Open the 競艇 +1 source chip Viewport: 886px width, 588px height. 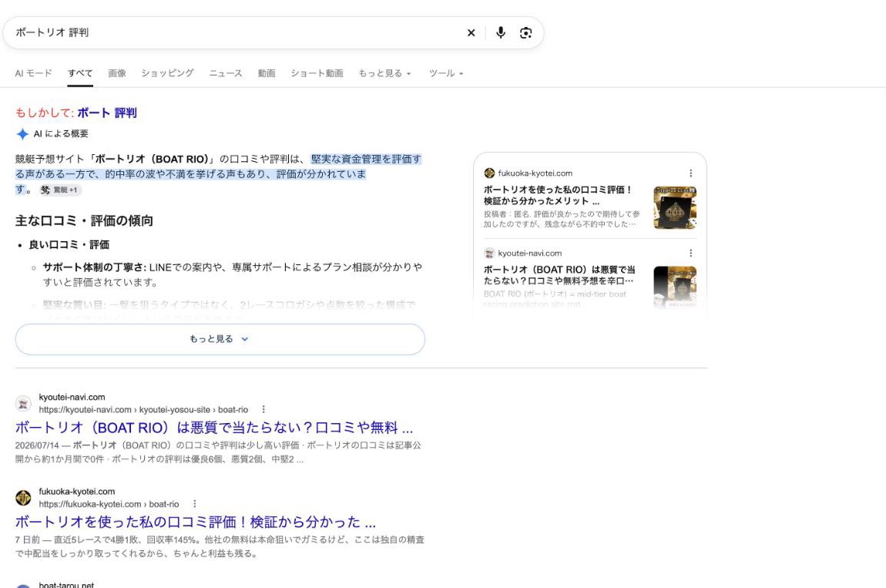[x=60, y=190]
